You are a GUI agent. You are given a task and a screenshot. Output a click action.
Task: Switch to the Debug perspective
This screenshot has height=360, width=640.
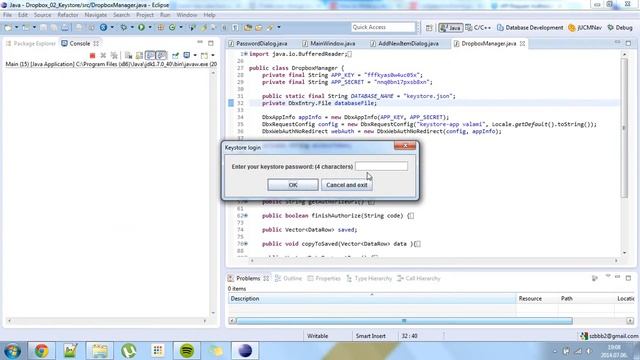(620, 28)
